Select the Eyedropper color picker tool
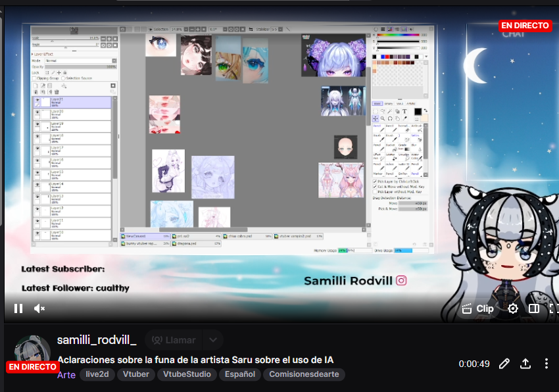Viewport: 559px width, 392px height. point(404,118)
